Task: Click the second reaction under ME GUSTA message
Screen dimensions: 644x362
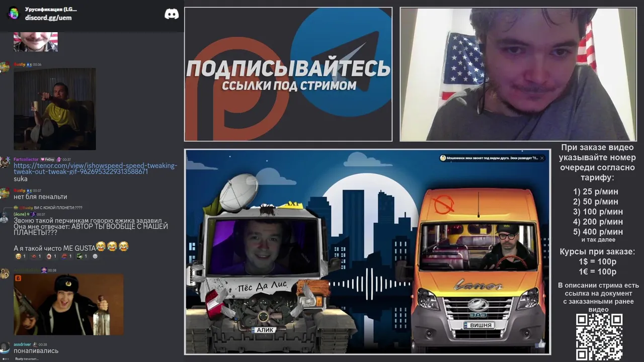Action: pos(36,256)
